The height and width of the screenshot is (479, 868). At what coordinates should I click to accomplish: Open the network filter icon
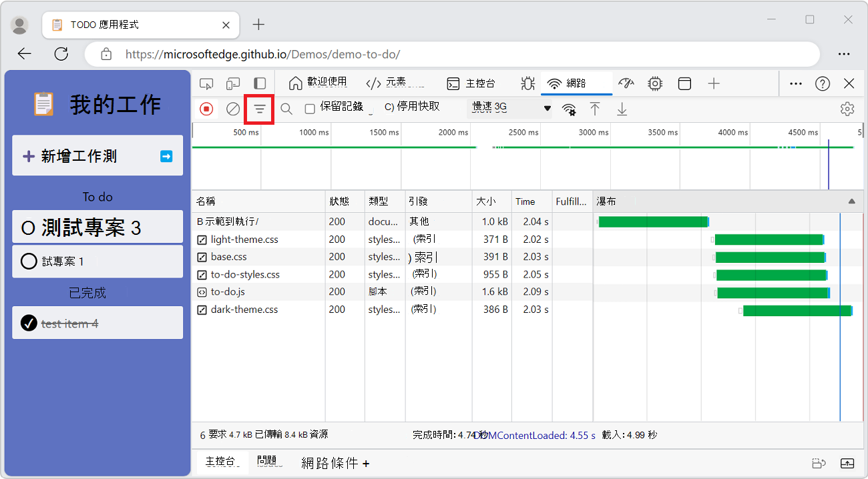coord(259,108)
